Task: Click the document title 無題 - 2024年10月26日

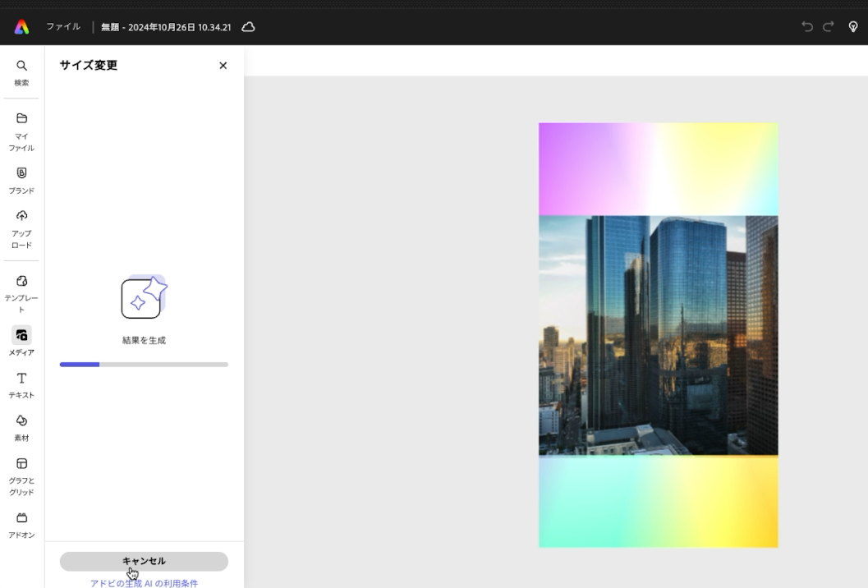Action: 166,27
